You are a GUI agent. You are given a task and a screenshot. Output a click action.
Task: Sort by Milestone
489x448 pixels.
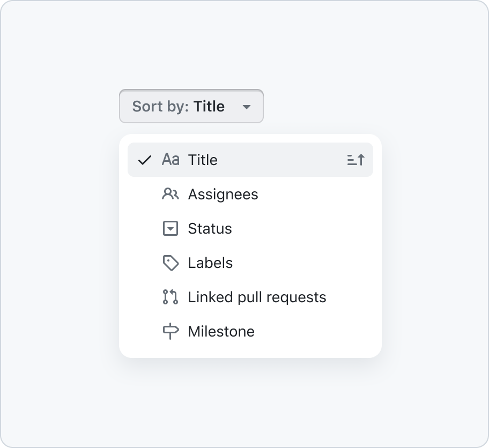pos(250,331)
